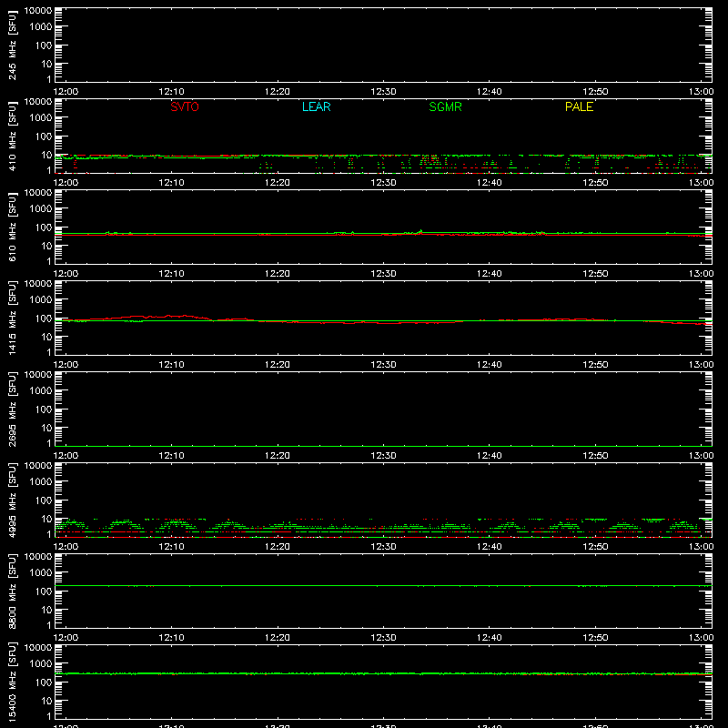Viewport: 728px width, 728px height.
Task: Click the red SVTO station legend label
Action: (x=185, y=106)
